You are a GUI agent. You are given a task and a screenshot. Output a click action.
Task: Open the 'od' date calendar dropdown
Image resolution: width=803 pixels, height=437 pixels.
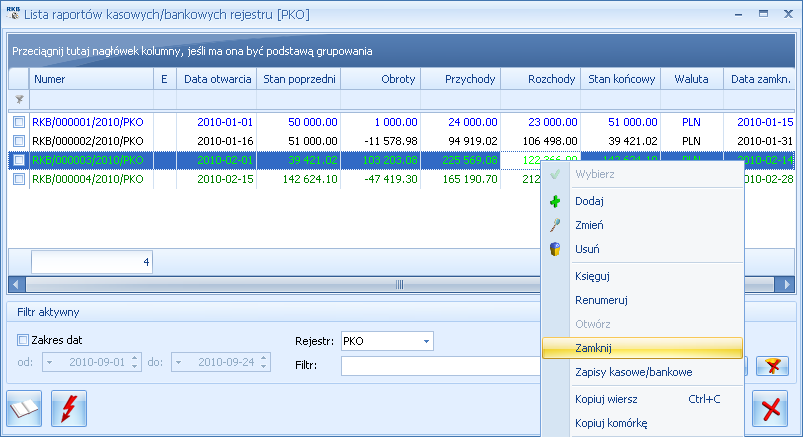click(50, 363)
